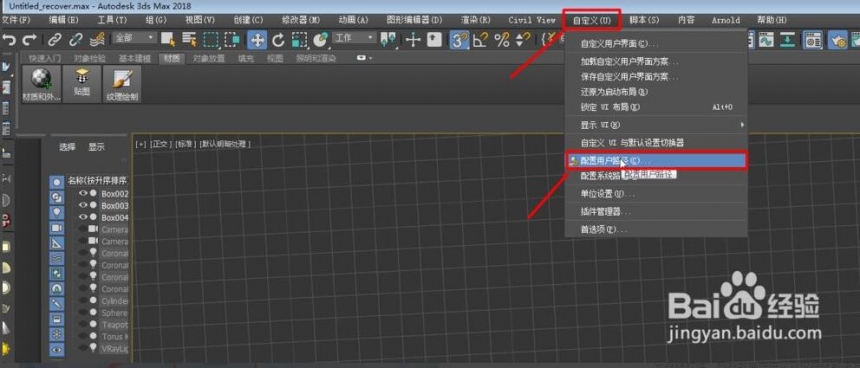Screen dimensions: 860x368
Task: Hide Box004 with its eye icon
Action: click(x=83, y=217)
